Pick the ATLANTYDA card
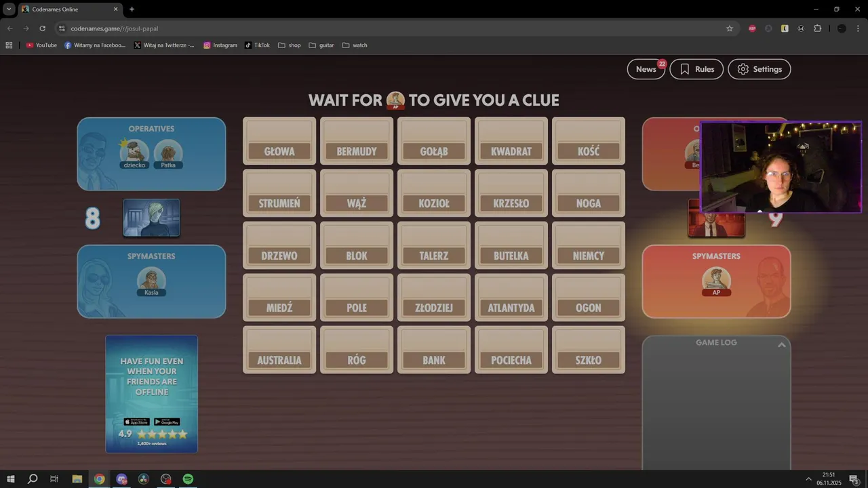 (511, 298)
